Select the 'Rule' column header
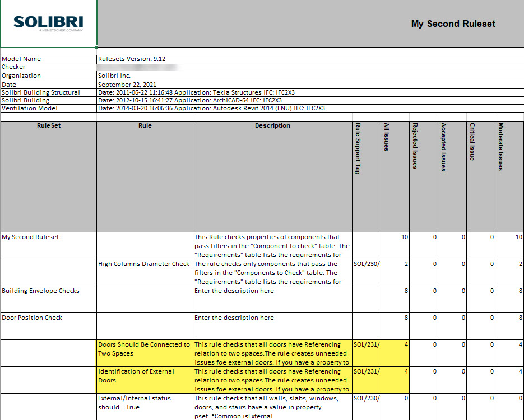The image size is (524, 420). pyautogui.click(x=145, y=176)
